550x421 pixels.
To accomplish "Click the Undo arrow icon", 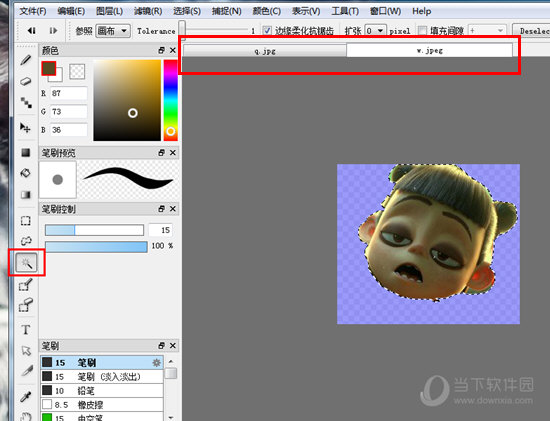I will pyautogui.click(x=32, y=31).
